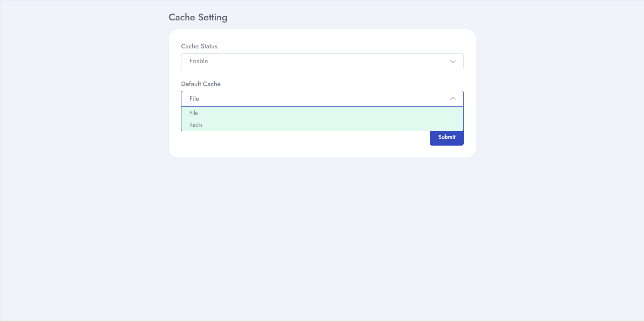Expand Cache Status via its arrow
The width and height of the screenshot is (644, 322).
(x=453, y=62)
